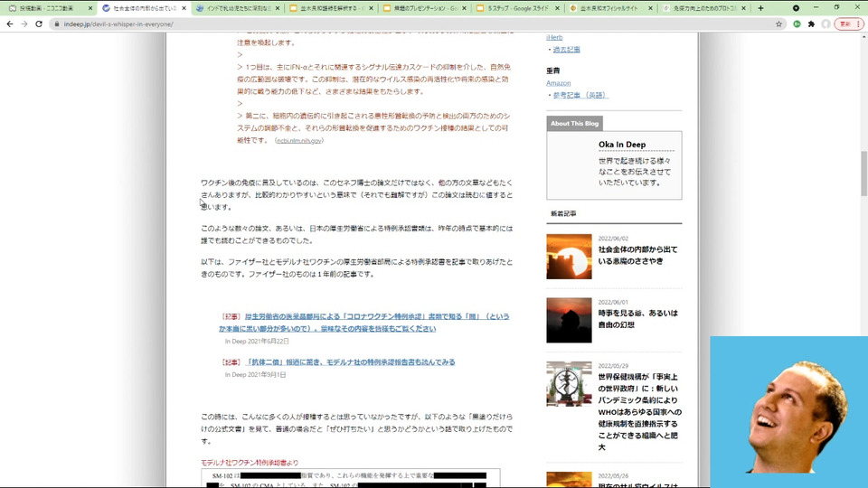Viewport: 868px width, 488px height.
Task: Open the iHerb sidebar link
Action: [x=554, y=37]
